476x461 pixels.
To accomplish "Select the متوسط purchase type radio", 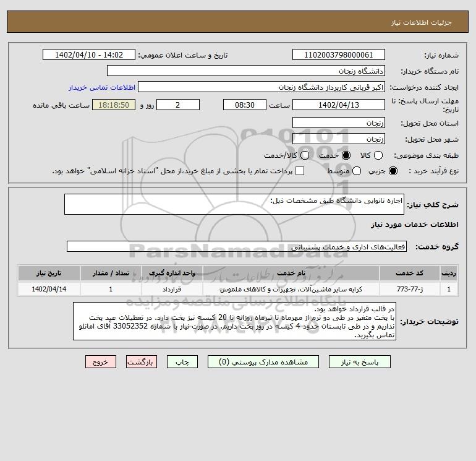I will click(357, 171).
